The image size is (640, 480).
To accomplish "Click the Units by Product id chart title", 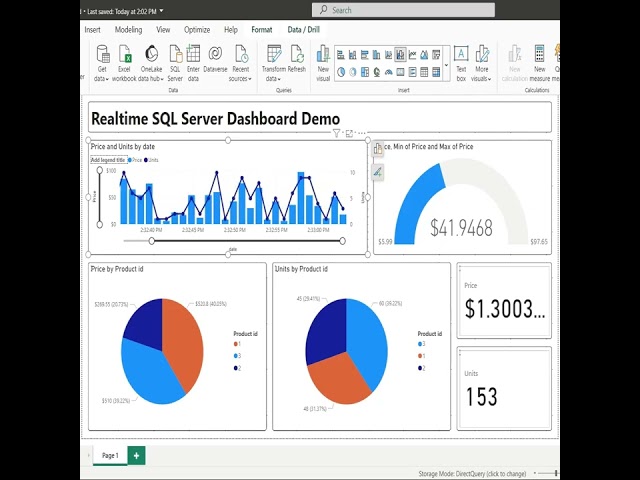I will pyautogui.click(x=301, y=269).
